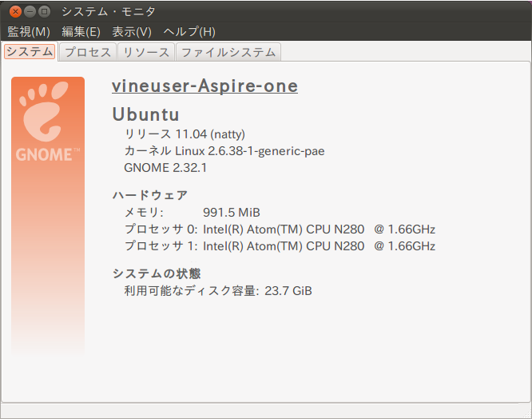Minimize the システム・モニタ window

30,11
